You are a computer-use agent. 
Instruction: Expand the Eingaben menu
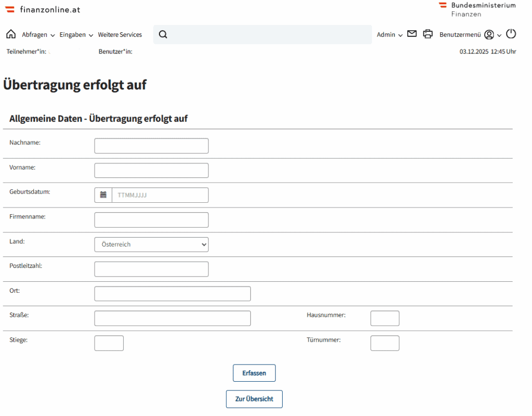76,35
